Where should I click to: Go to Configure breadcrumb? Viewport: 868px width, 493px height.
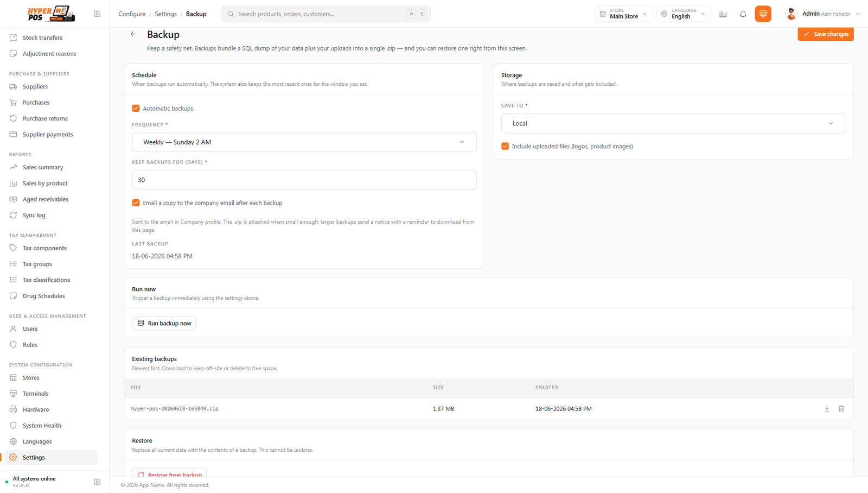click(132, 14)
